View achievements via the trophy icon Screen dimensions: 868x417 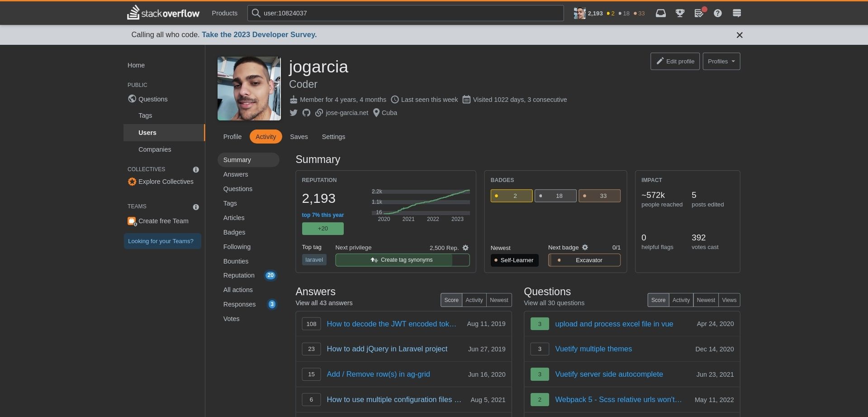(x=679, y=13)
